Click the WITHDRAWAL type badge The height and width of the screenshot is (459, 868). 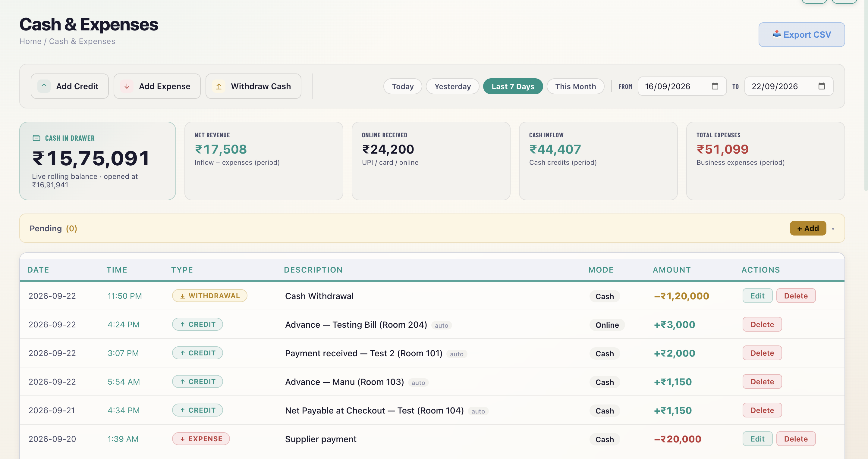click(209, 296)
